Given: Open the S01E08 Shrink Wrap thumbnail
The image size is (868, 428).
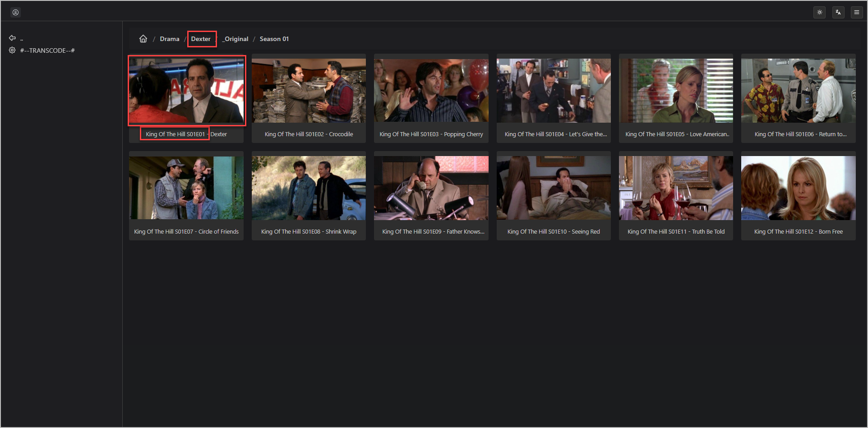Looking at the screenshot, I should 309,188.
